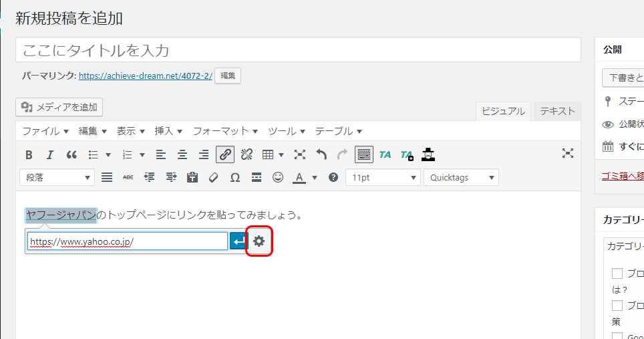This screenshot has height=339, width=644.
Task: Open the keyboard shortcuts help icon
Action: pyautogui.click(x=333, y=177)
